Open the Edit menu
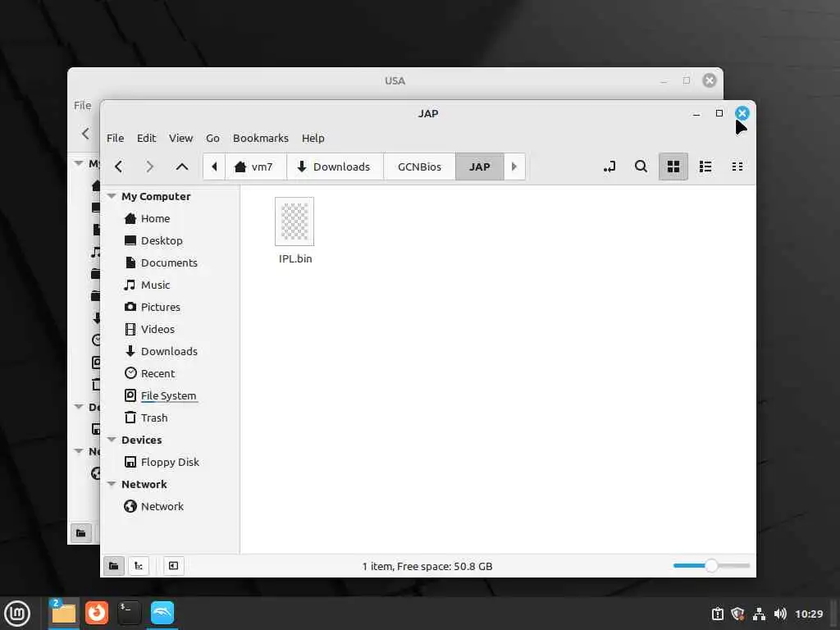Viewport: 840px width, 630px height. click(146, 138)
